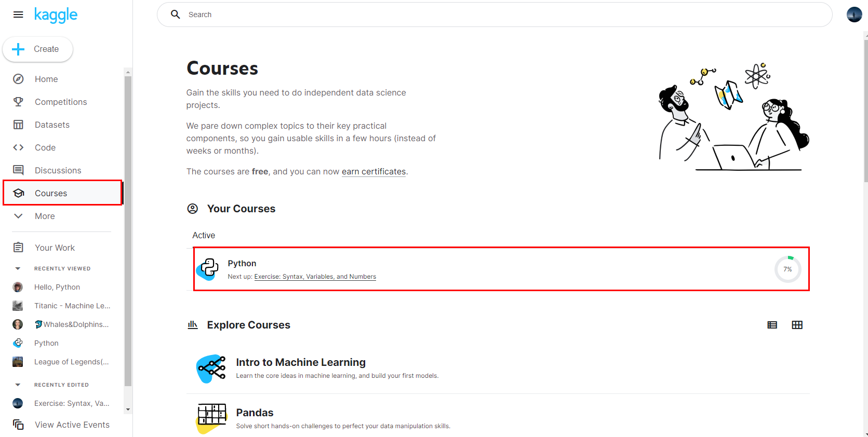Image resolution: width=868 pixels, height=437 pixels.
Task: Click the Kaggle logo
Action: pyautogui.click(x=56, y=15)
